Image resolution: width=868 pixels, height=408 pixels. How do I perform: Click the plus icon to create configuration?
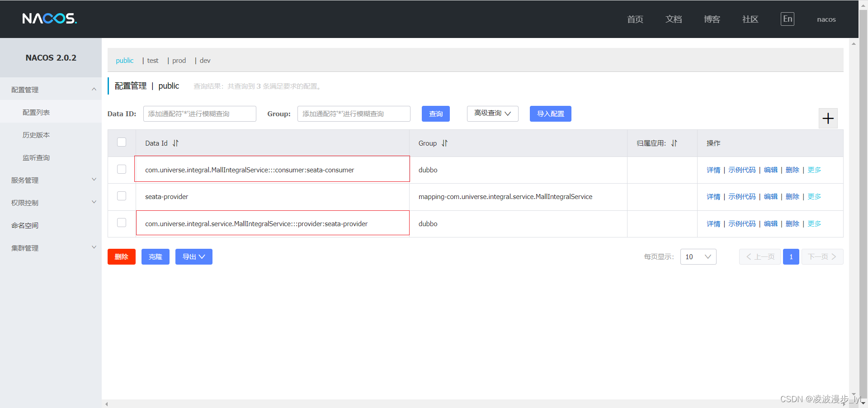point(828,119)
